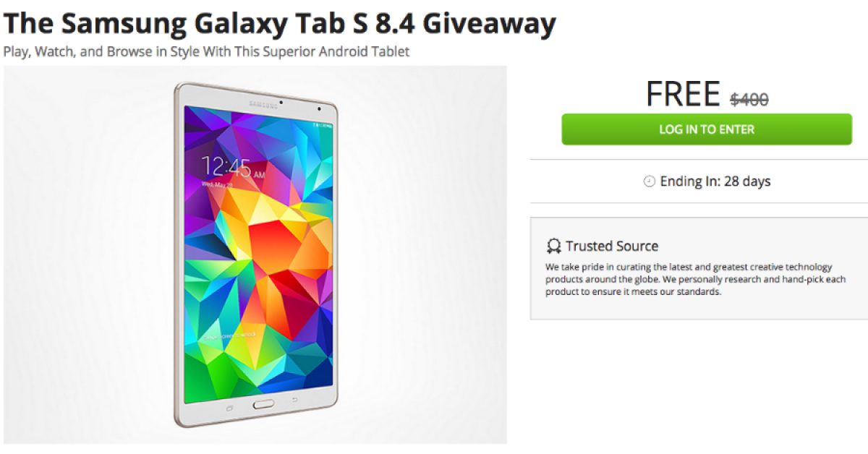
Task: Click the Trusted Source description paragraph
Action: click(696, 280)
